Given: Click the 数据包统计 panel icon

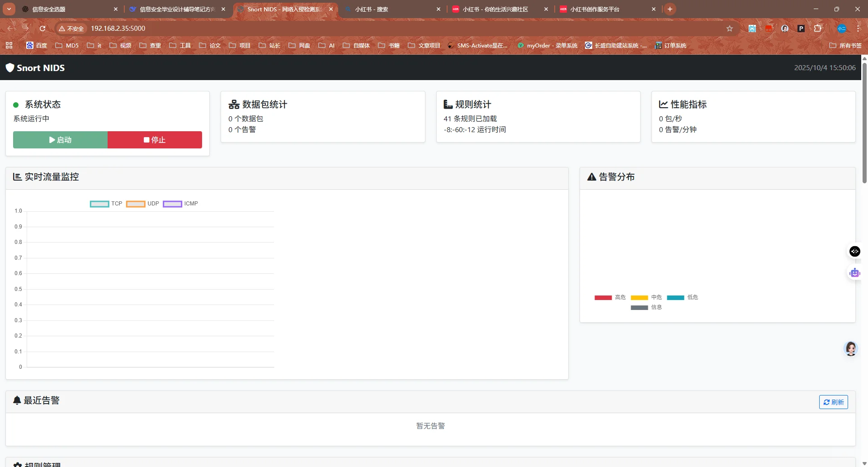Looking at the screenshot, I should (x=233, y=104).
